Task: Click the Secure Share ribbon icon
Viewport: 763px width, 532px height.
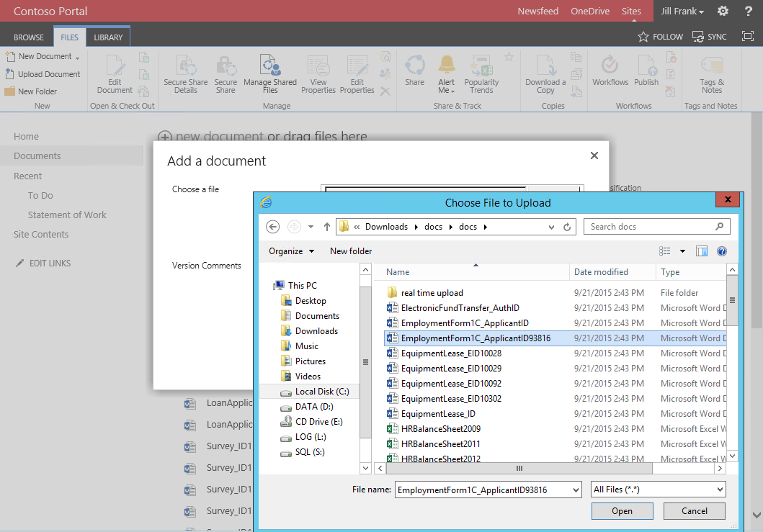Action: coord(226,66)
